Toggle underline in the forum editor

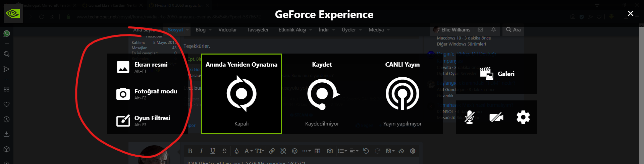[213, 151]
